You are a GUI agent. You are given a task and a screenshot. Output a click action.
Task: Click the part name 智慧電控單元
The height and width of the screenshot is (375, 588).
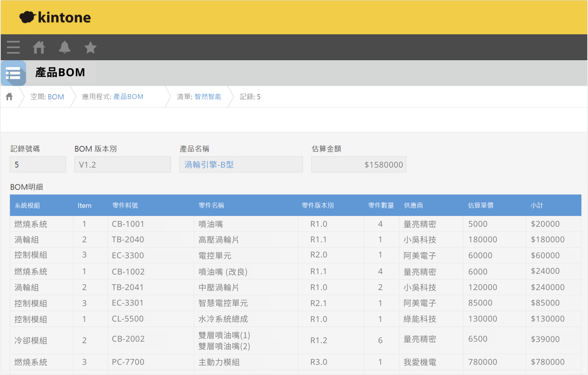223,303
